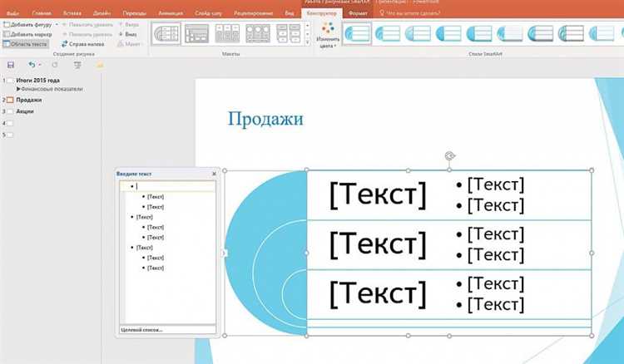Collapse text pane via SmartArt left-edge arrow

pyautogui.click(x=224, y=253)
